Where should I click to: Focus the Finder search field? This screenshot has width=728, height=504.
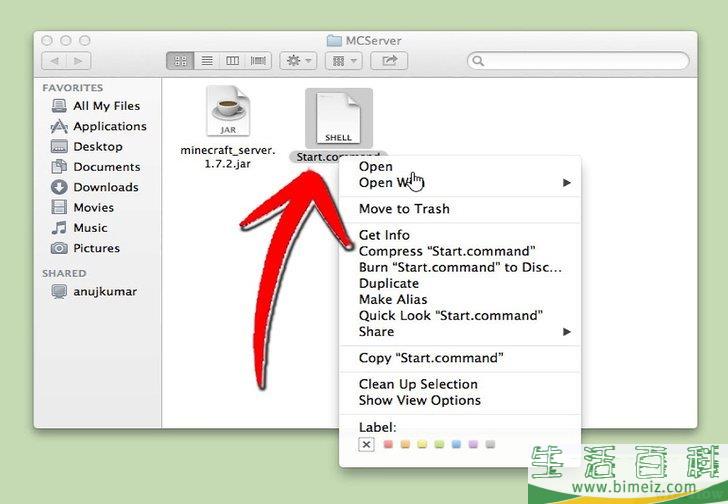point(578,61)
